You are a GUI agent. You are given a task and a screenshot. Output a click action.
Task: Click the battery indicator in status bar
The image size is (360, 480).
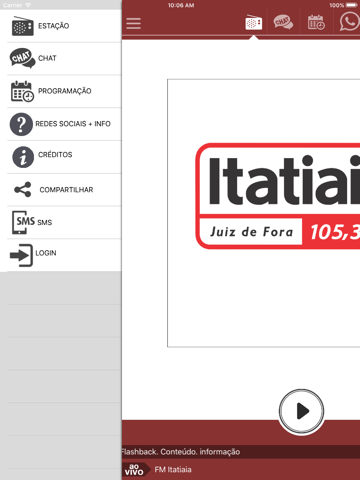[351, 5]
